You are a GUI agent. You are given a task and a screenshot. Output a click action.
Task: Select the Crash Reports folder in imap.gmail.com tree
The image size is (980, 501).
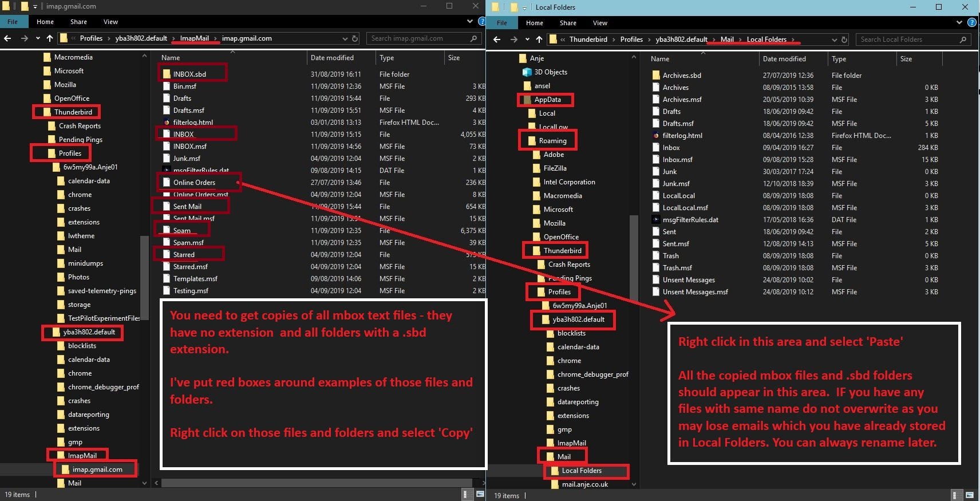[x=80, y=126]
